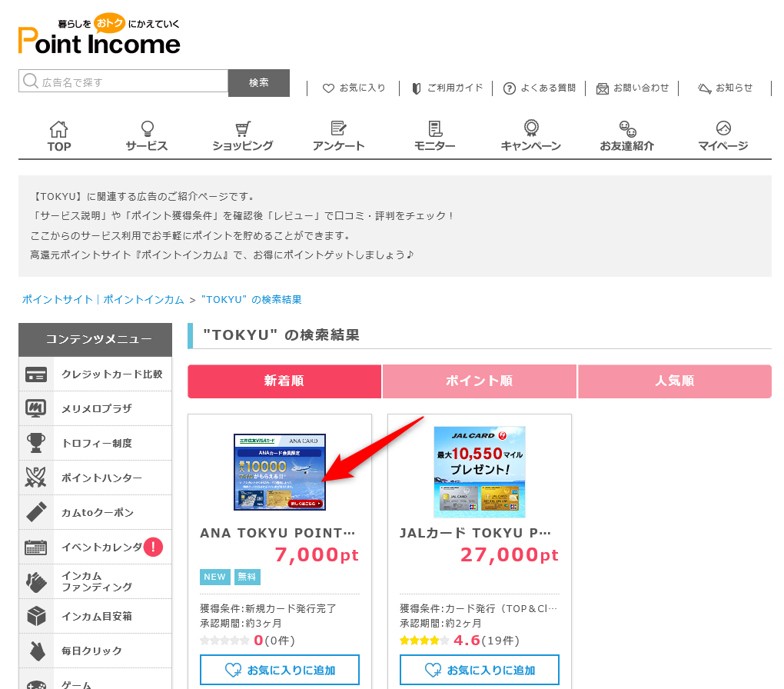Click the heart icon beside お気に入り
784x689 pixels.
pyautogui.click(x=328, y=88)
